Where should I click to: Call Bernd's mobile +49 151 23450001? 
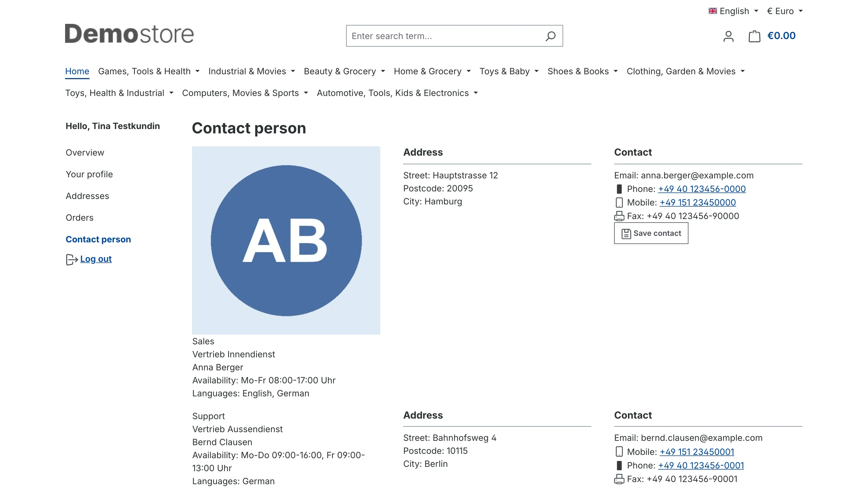coord(697,452)
